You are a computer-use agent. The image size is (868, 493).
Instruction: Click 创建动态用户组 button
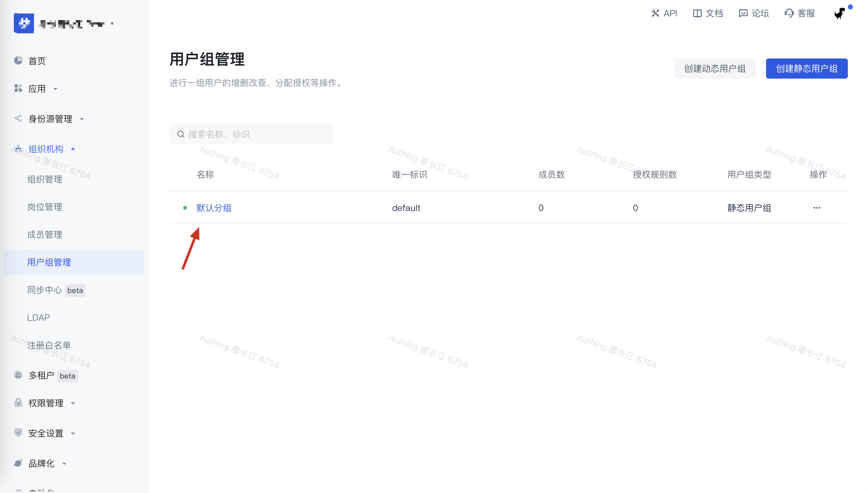coord(714,69)
